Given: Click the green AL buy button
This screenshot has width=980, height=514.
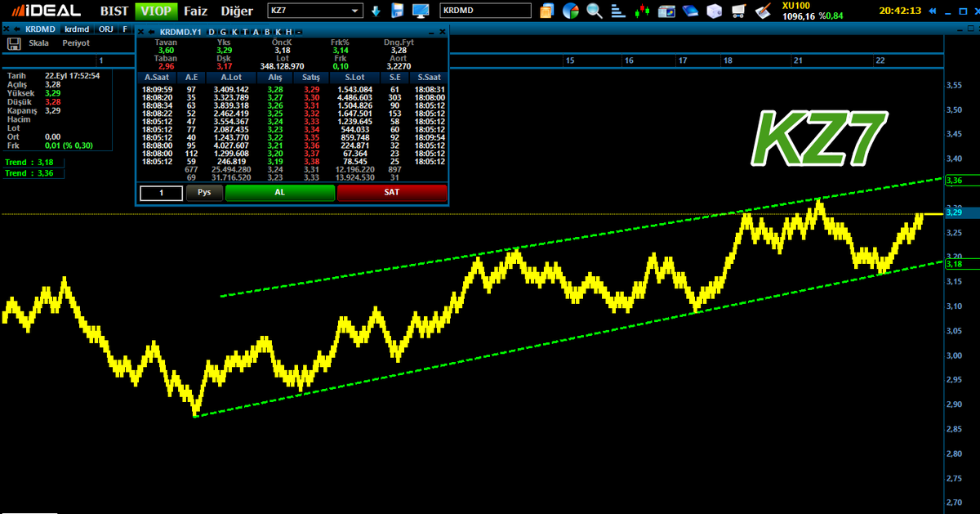Looking at the screenshot, I should pyautogui.click(x=280, y=193).
